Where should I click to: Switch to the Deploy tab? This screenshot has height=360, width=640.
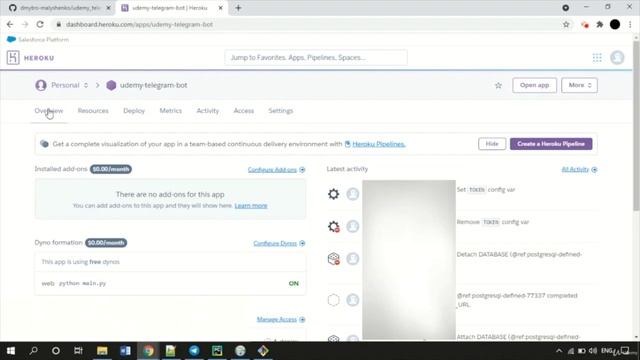tap(134, 111)
